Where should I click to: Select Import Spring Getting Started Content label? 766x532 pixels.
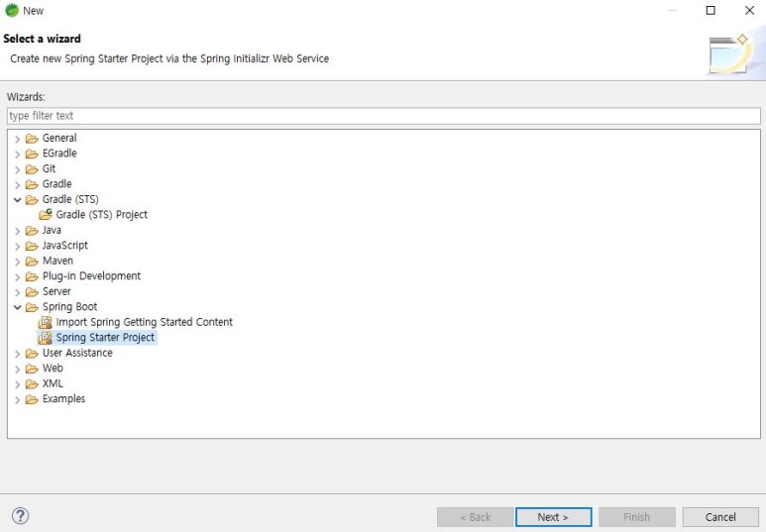144,322
